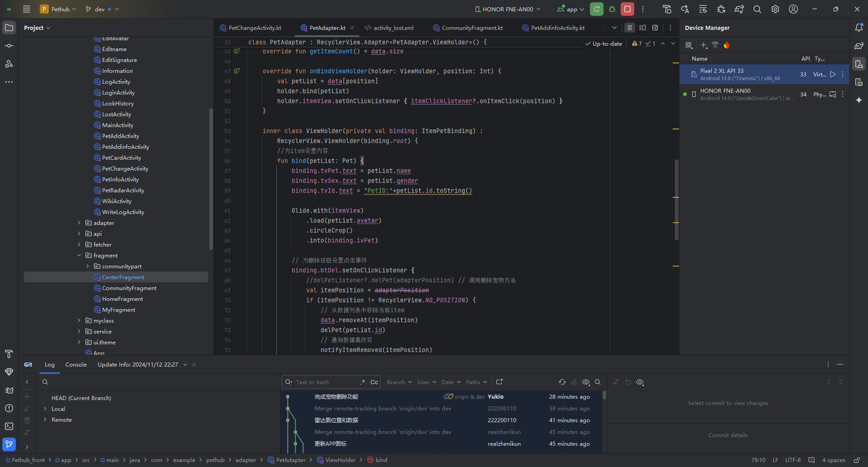Open the Terminal tool window

click(x=9, y=426)
